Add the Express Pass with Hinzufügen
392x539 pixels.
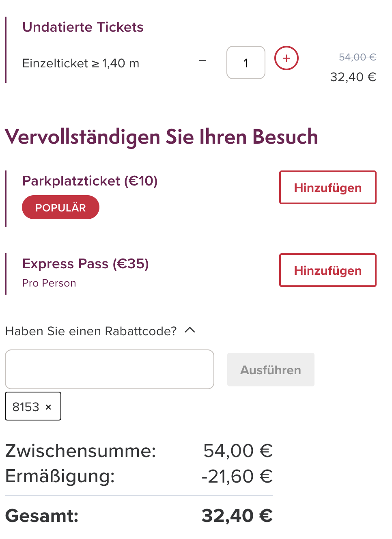(327, 270)
